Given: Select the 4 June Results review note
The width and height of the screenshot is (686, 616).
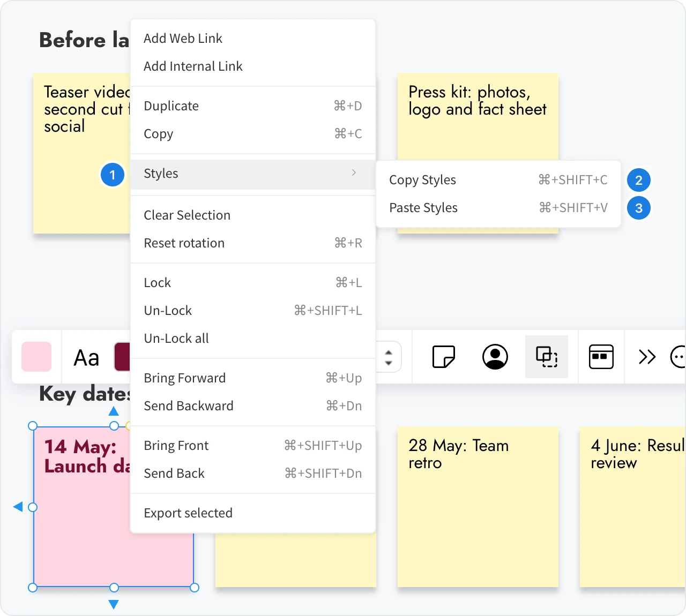Looking at the screenshot, I should coord(632,507).
